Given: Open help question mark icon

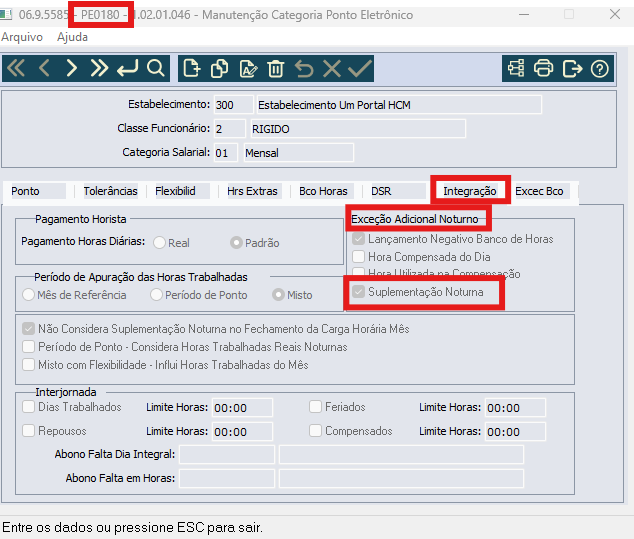Looking at the screenshot, I should click(x=599, y=68).
